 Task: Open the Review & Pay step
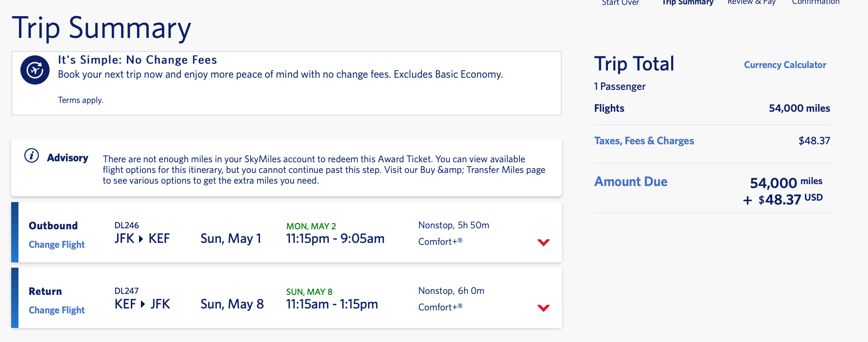(751, 3)
